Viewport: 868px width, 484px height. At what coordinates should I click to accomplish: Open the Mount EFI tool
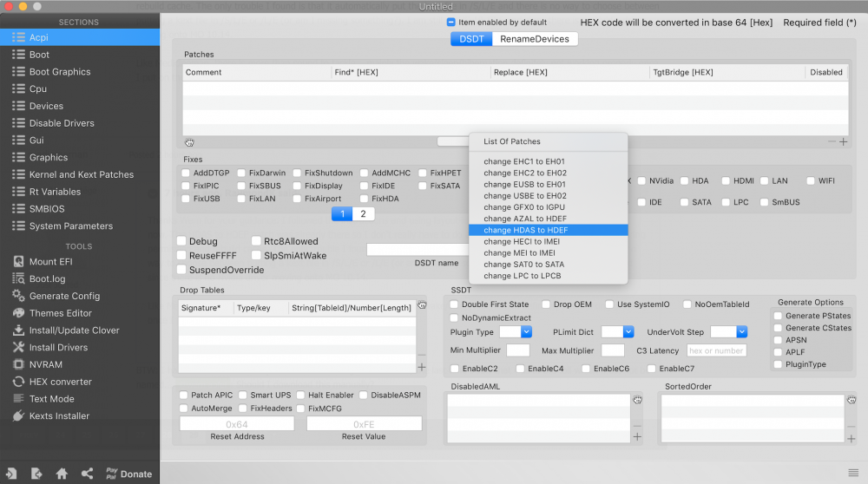pyautogui.click(x=50, y=262)
